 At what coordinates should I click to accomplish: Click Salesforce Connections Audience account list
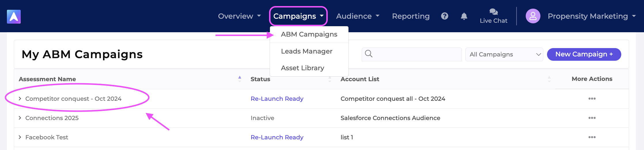click(390, 118)
